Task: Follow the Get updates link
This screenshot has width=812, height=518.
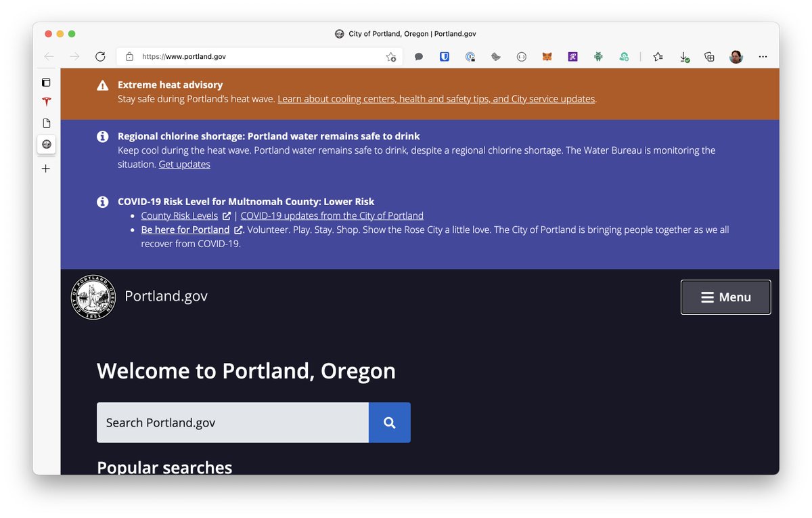Action: point(184,165)
